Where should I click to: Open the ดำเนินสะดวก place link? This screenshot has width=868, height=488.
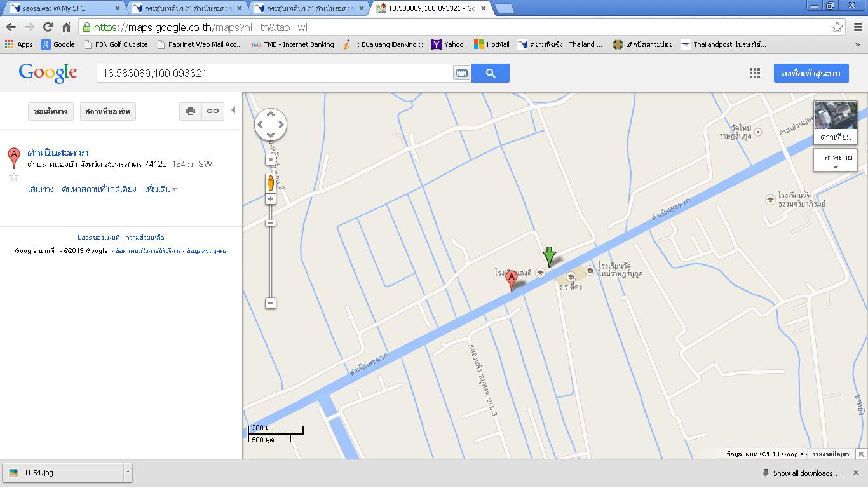click(x=58, y=152)
